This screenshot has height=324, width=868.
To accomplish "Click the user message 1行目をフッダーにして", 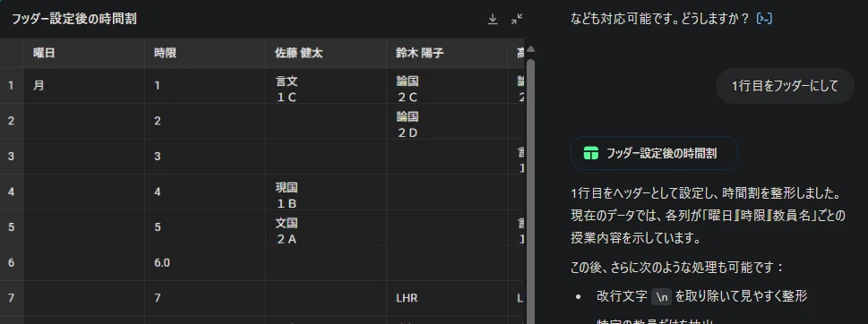I will [785, 86].
